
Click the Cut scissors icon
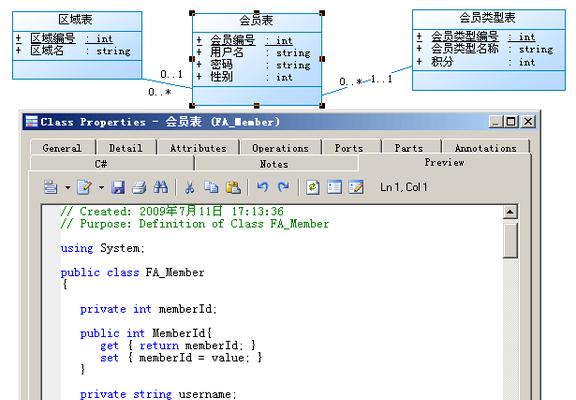(190, 187)
